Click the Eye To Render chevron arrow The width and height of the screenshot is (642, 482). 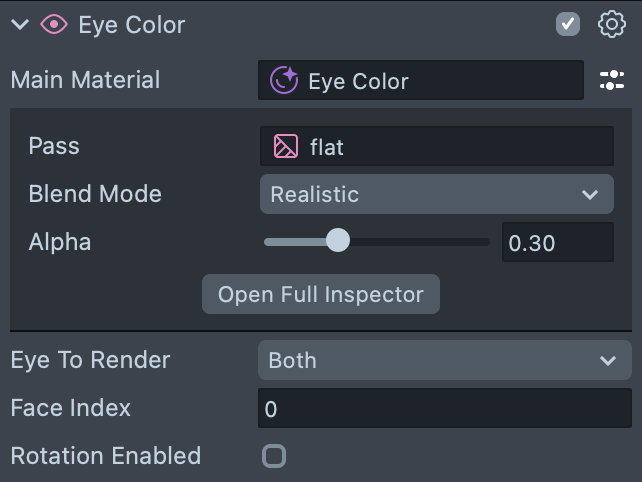[x=607, y=360]
